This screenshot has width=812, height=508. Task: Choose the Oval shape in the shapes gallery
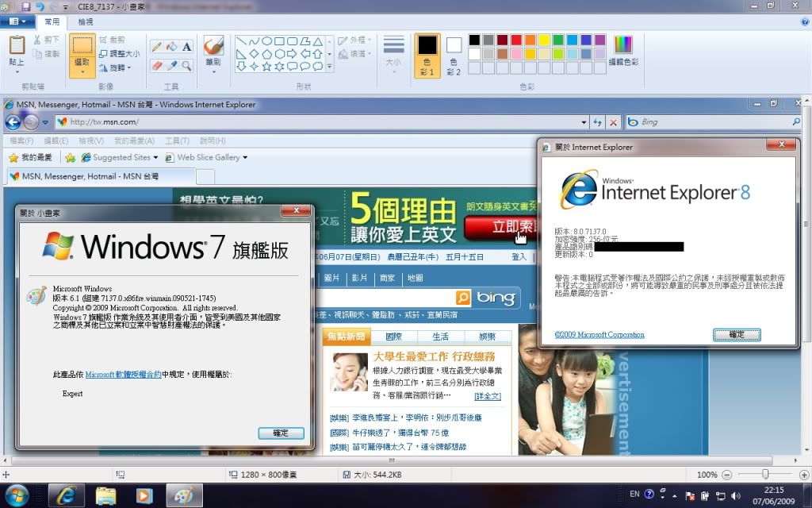[266, 41]
